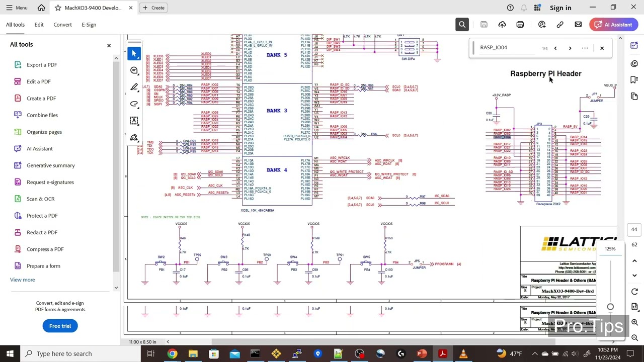Send the file with the envelope email icon
Image resolution: width=644 pixels, height=362 pixels.
578,25
